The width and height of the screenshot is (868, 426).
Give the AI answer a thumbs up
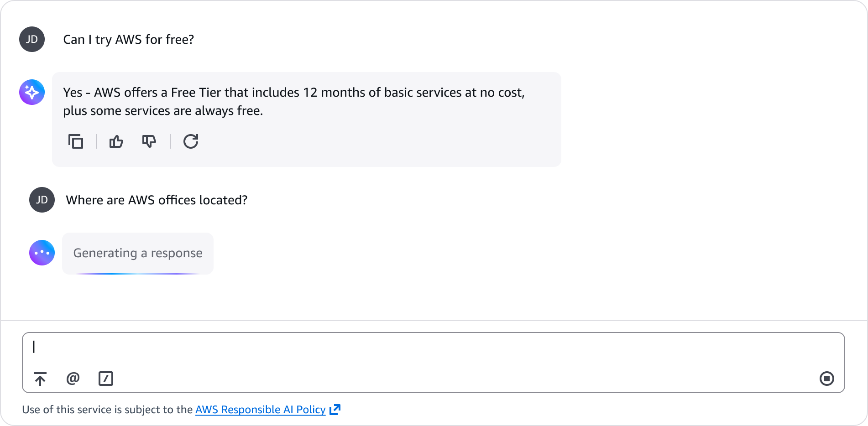click(x=116, y=141)
